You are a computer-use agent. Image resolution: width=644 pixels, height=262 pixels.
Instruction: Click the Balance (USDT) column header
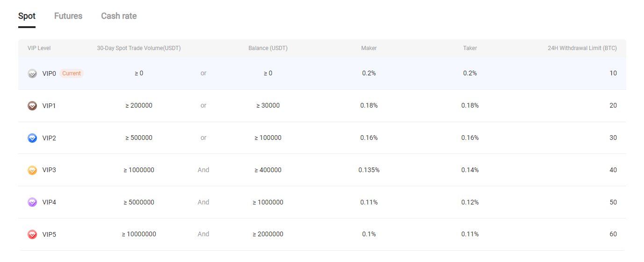pos(268,48)
